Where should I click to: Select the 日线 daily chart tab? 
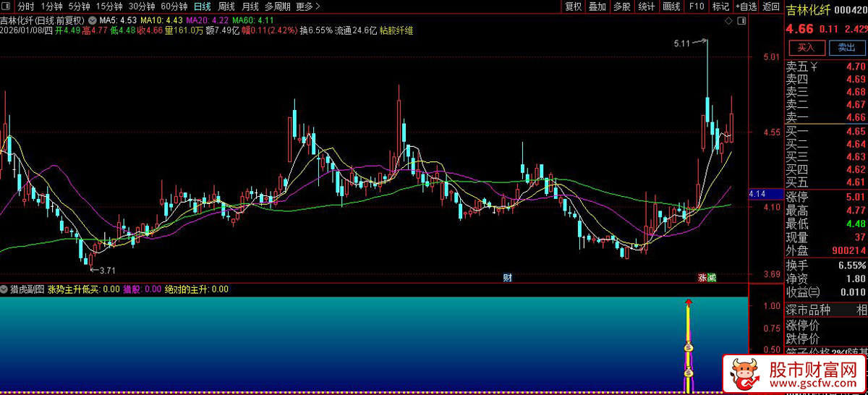[203, 7]
